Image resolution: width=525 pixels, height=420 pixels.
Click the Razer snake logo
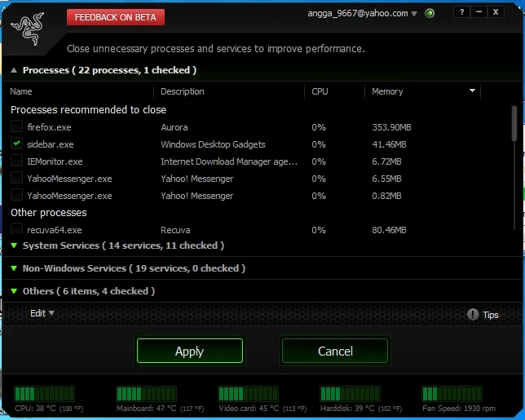27,29
